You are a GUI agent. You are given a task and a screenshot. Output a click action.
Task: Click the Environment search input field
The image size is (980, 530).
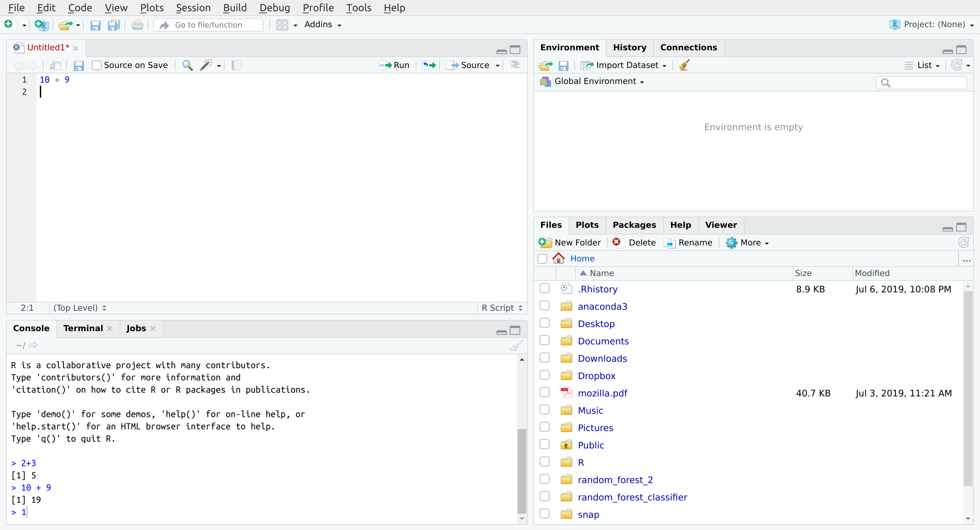pos(921,83)
